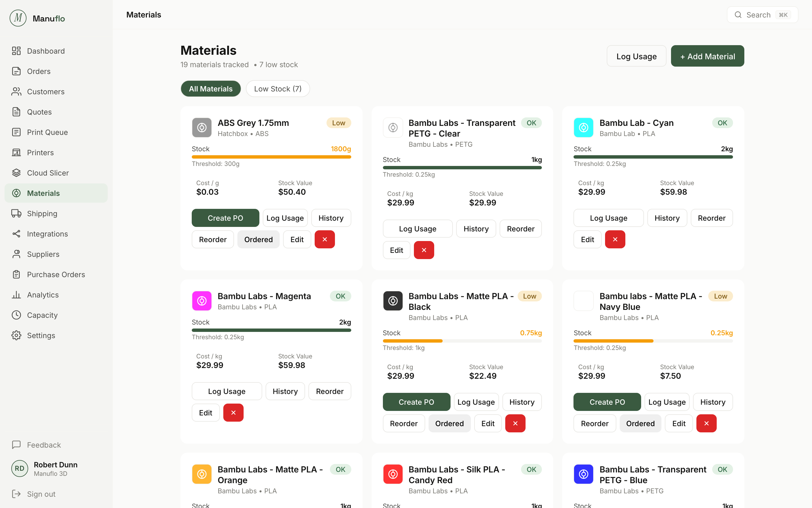The width and height of the screenshot is (812, 508).
Task: Open Integrations page
Action: (x=56, y=234)
